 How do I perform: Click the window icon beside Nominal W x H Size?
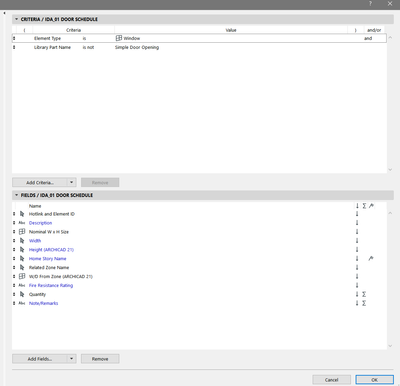click(22, 232)
